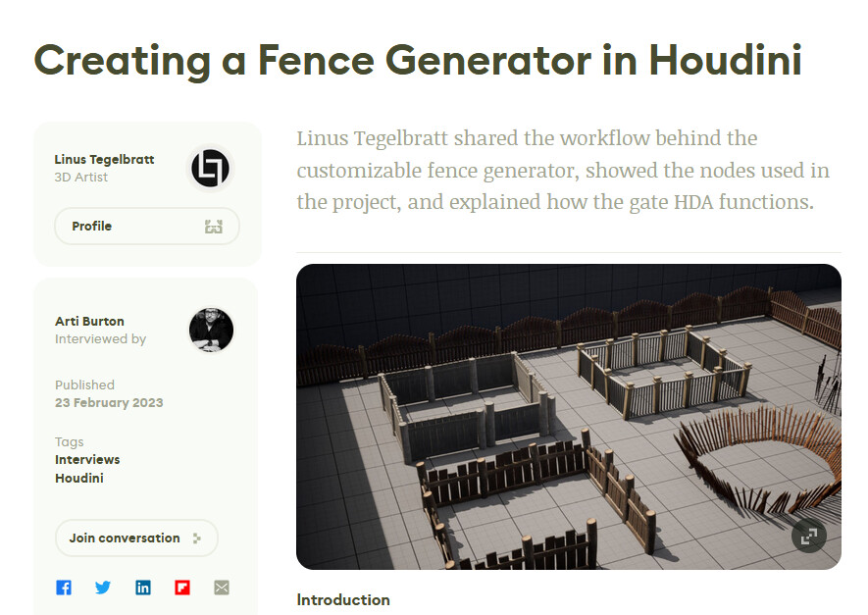
Task: Share the article via email icon
Action: 222,588
